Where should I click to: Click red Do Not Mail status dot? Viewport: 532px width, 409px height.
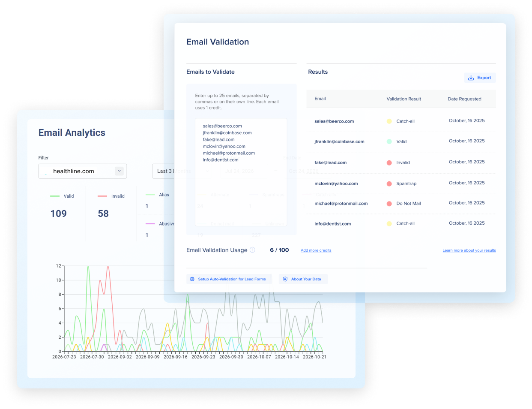coord(389,204)
